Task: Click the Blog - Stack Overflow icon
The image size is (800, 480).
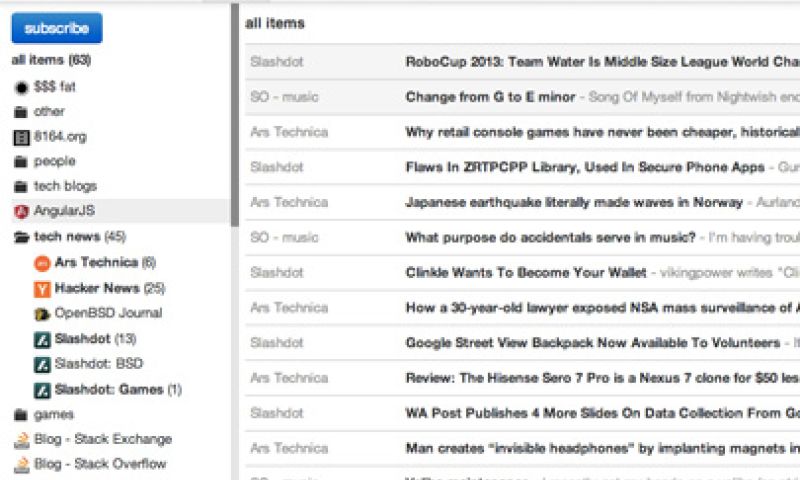Action: click(x=21, y=465)
